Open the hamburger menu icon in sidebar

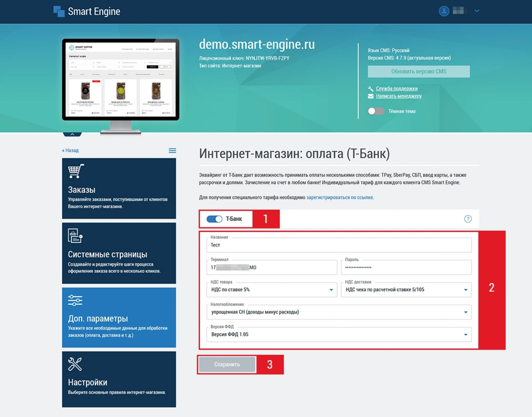[x=172, y=151]
